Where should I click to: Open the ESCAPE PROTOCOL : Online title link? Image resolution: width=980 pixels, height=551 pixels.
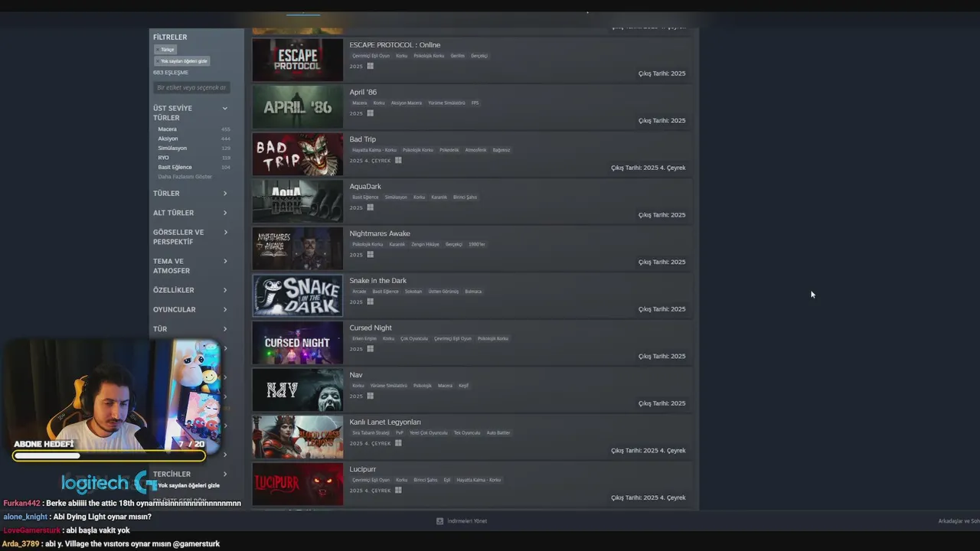(x=395, y=45)
